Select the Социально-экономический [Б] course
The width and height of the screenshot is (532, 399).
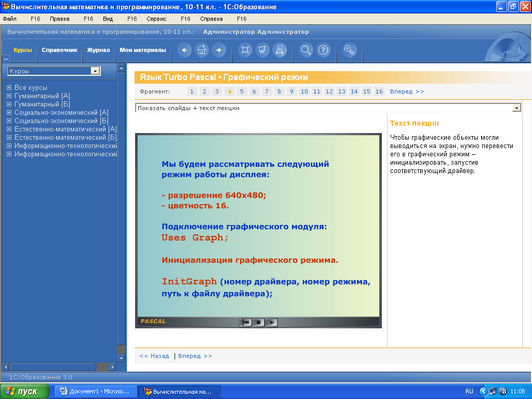(x=61, y=121)
